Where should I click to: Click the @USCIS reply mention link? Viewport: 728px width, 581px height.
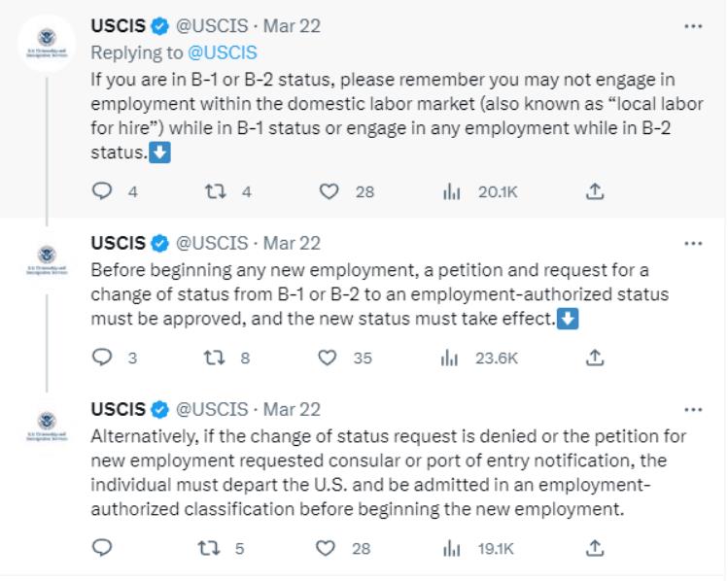click(x=222, y=52)
